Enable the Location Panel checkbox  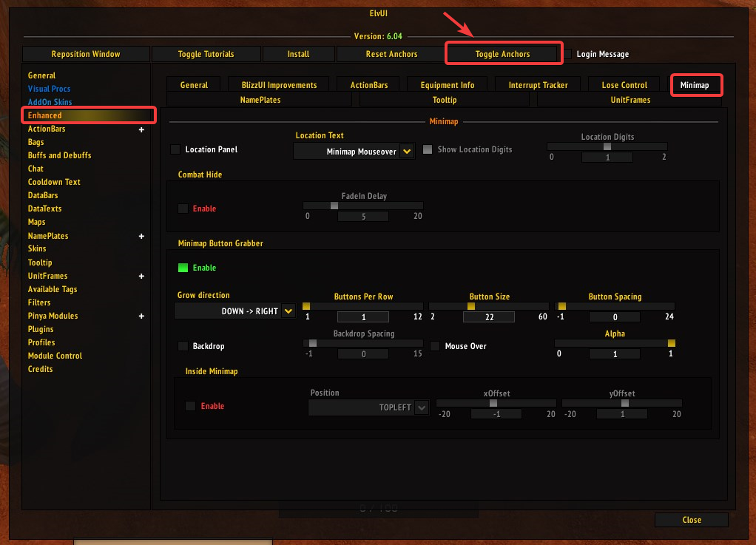point(175,149)
